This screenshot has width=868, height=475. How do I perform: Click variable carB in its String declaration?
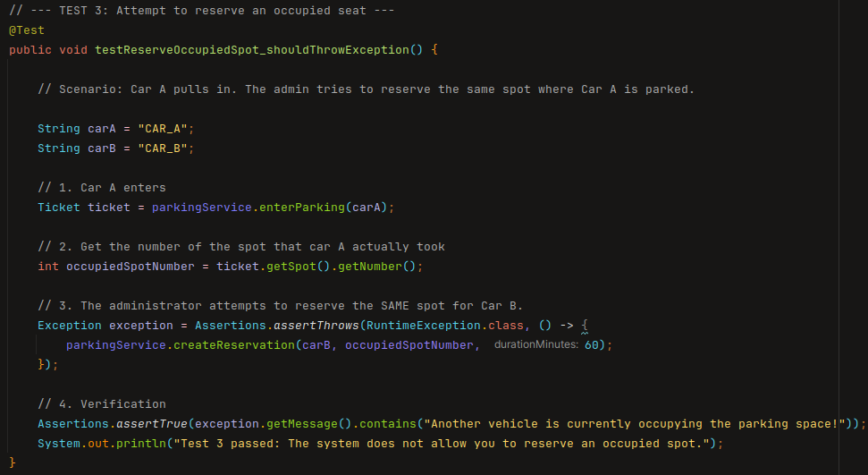tap(102, 148)
